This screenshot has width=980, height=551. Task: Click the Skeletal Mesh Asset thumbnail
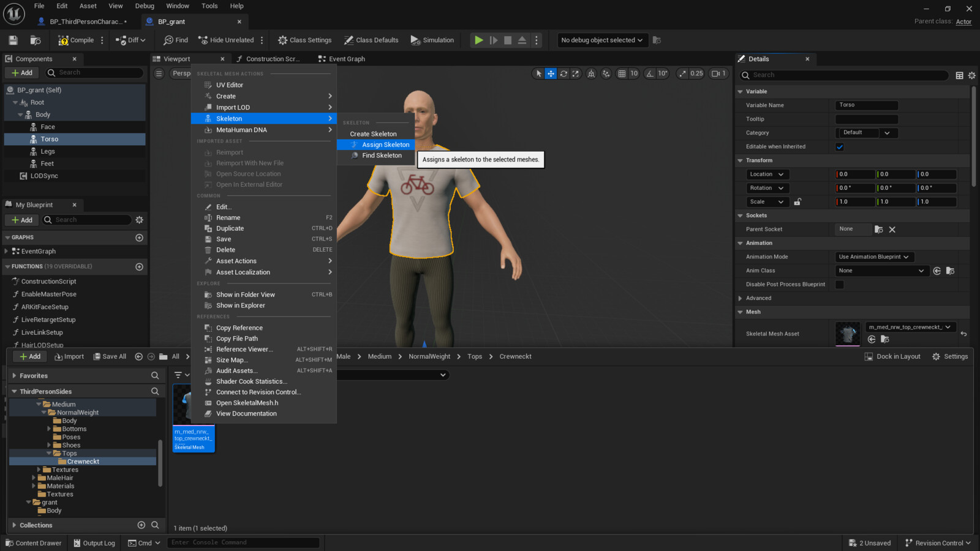coord(848,334)
